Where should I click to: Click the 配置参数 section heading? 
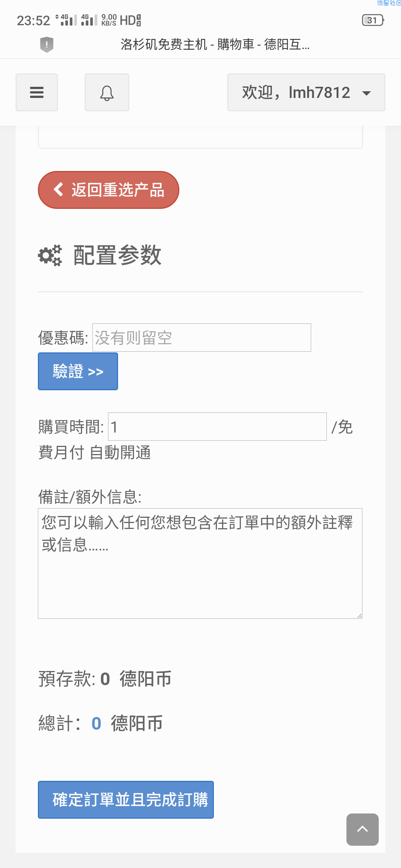117,255
